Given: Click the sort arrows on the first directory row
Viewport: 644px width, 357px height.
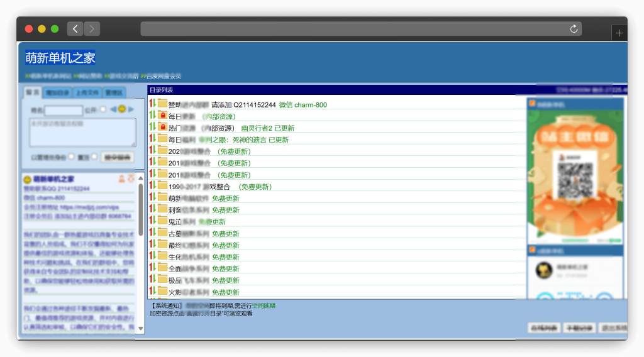Looking at the screenshot, I should [x=152, y=104].
